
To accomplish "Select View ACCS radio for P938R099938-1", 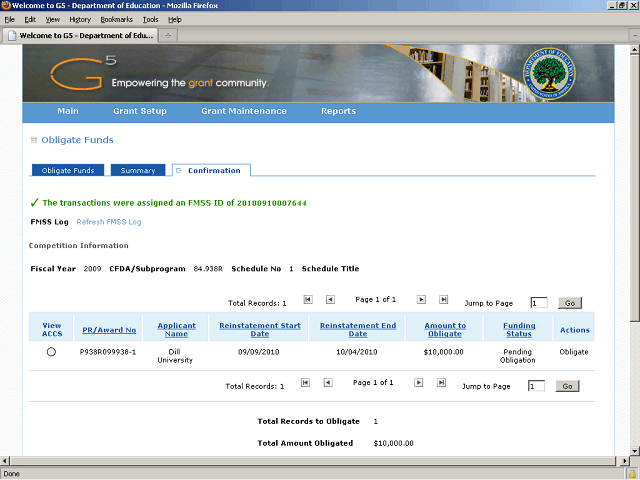I will (51, 352).
